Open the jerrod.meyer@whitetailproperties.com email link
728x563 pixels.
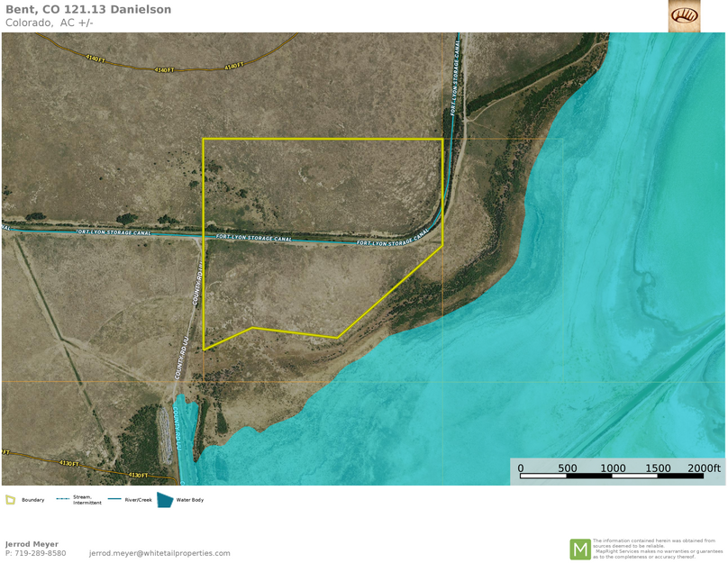click(x=159, y=553)
